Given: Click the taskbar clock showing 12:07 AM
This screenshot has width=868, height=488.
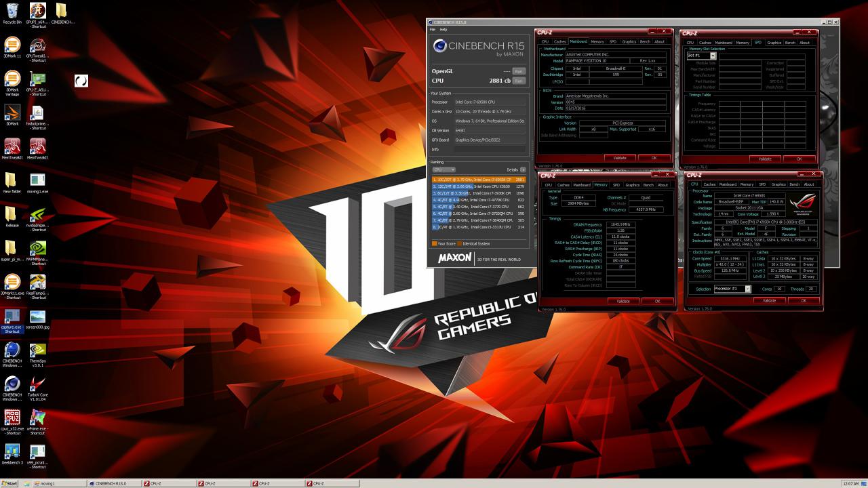Looking at the screenshot, I should [851, 483].
